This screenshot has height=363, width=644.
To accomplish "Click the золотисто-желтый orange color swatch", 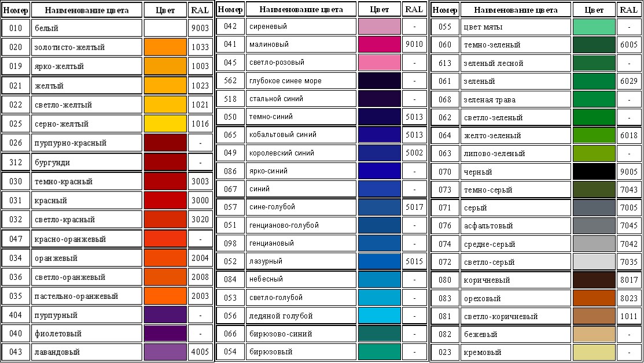I will click(165, 47).
